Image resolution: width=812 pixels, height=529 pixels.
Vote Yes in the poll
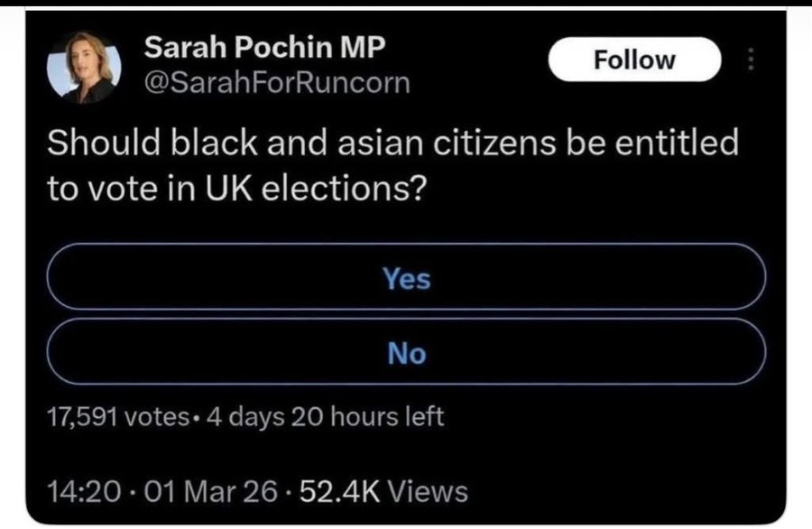(406, 279)
